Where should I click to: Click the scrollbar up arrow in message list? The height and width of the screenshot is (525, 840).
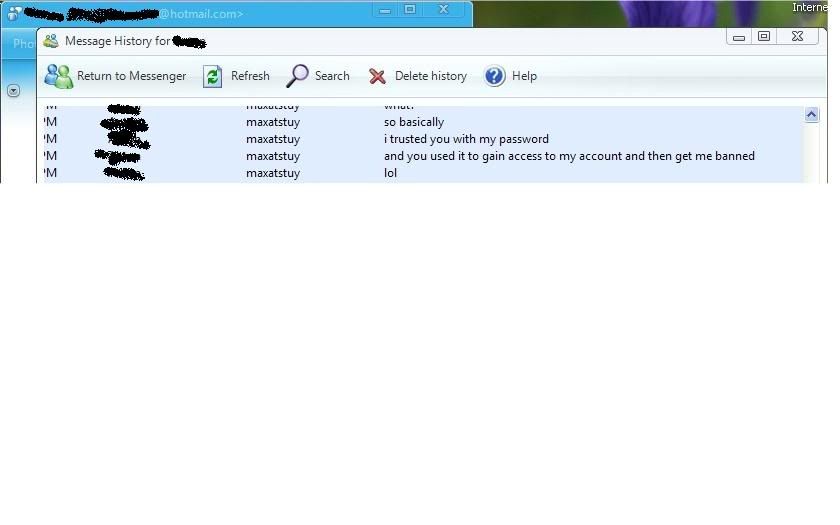[x=811, y=115]
